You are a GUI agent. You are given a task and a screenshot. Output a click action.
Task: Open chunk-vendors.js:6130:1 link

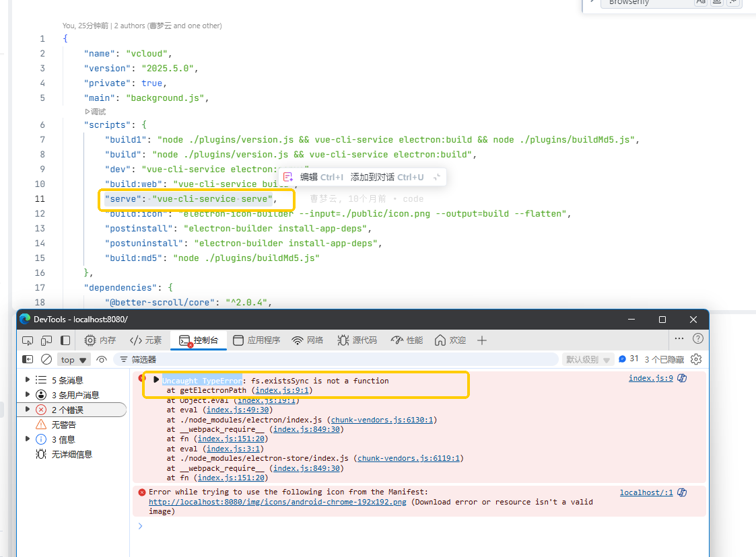[382, 420]
